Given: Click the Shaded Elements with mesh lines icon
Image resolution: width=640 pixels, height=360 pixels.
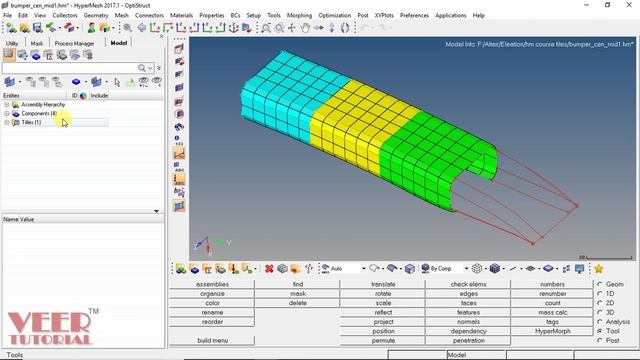Looking at the screenshot, I should 495,269.
